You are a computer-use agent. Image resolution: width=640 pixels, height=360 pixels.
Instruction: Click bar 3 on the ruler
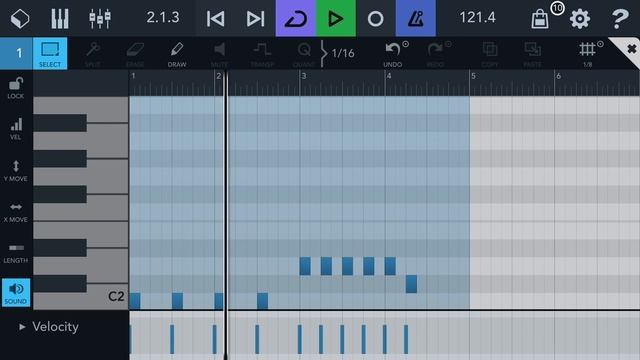304,76
